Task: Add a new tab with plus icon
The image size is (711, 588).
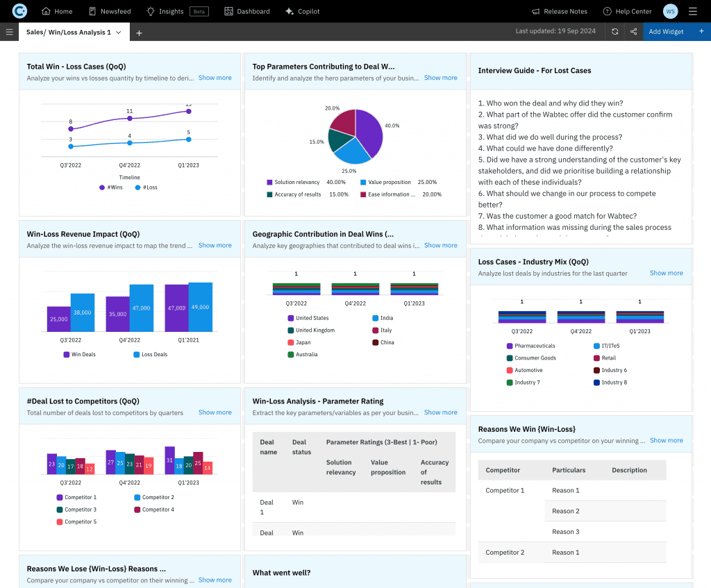Action: 139,33
